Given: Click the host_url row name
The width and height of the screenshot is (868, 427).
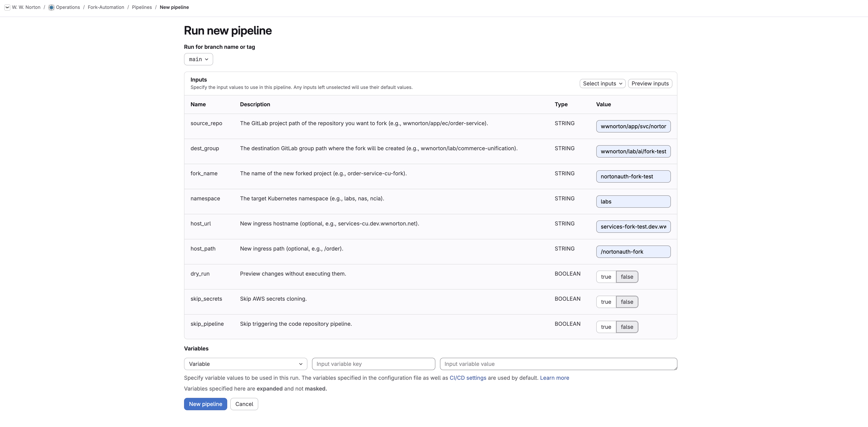Looking at the screenshot, I should tap(200, 224).
